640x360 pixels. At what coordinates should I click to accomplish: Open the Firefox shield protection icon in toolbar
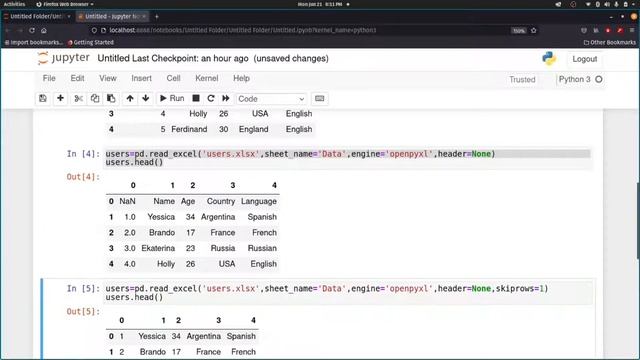[584, 31]
